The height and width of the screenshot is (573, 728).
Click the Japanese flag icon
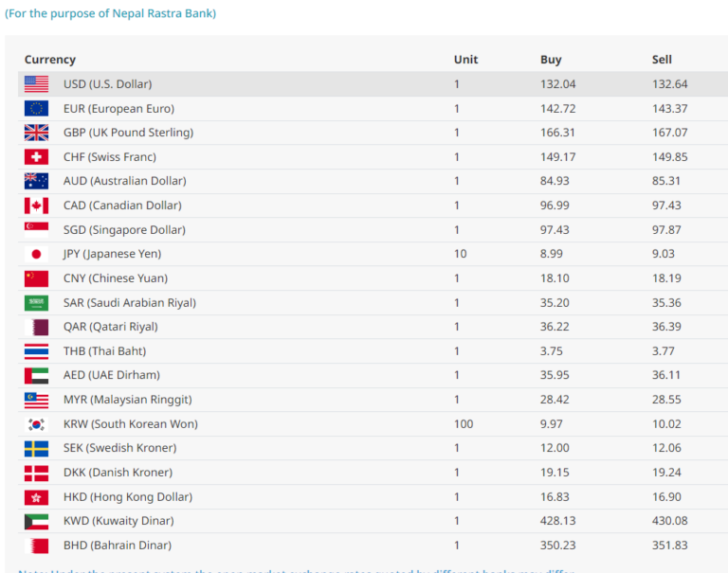pos(36,254)
